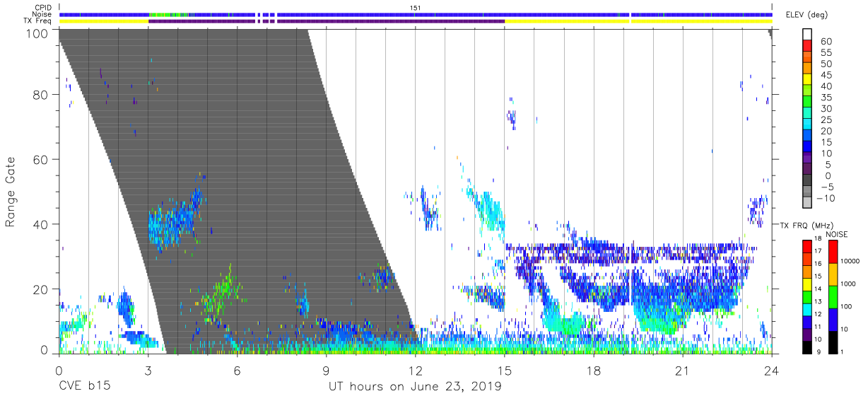Click the 3 tick on UT hours axis
The width and height of the screenshot is (868, 401).
148,369
